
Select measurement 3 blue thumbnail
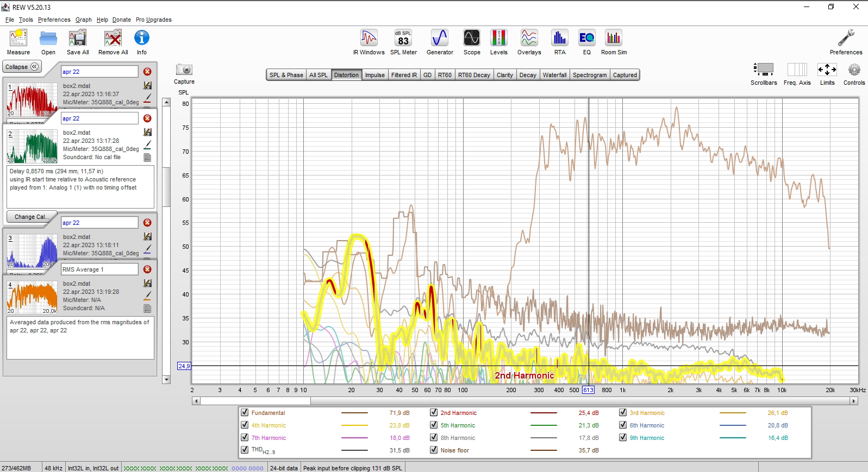[x=32, y=250]
